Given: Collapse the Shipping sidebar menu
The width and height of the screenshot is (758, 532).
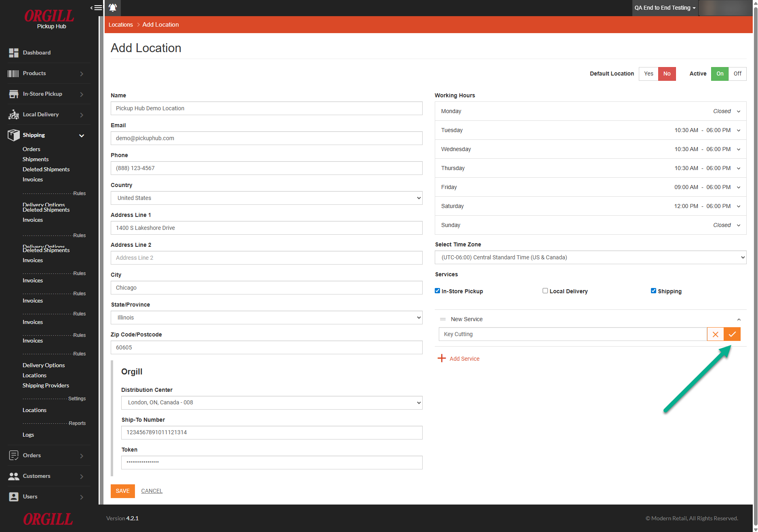Looking at the screenshot, I should pos(82,135).
